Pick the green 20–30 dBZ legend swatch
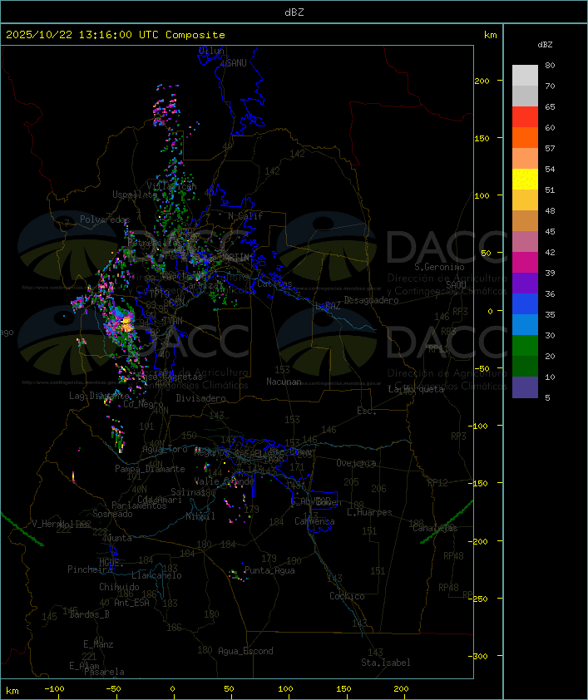This screenshot has height=700, width=588. click(525, 345)
